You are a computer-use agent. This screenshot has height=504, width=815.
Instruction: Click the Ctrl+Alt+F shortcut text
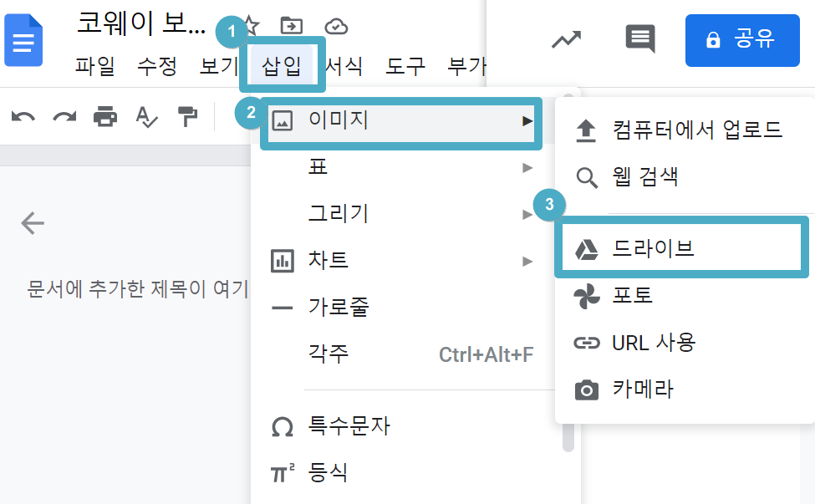(x=486, y=355)
